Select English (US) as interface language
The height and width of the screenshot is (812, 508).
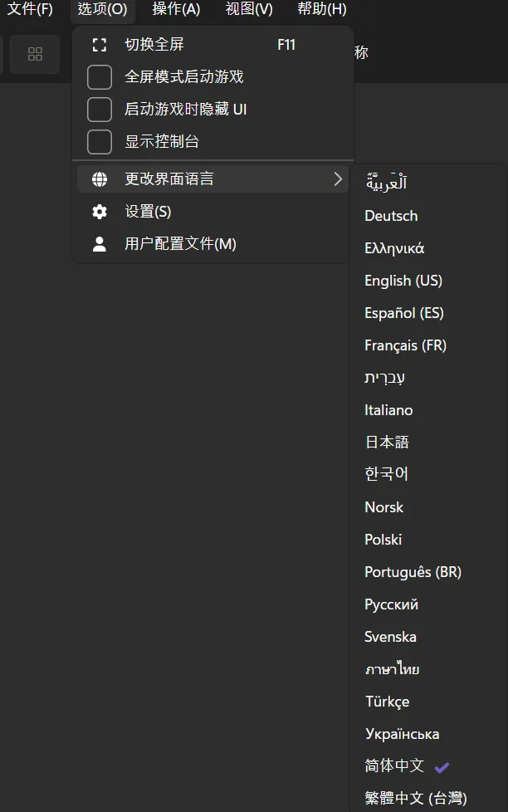(403, 281)
